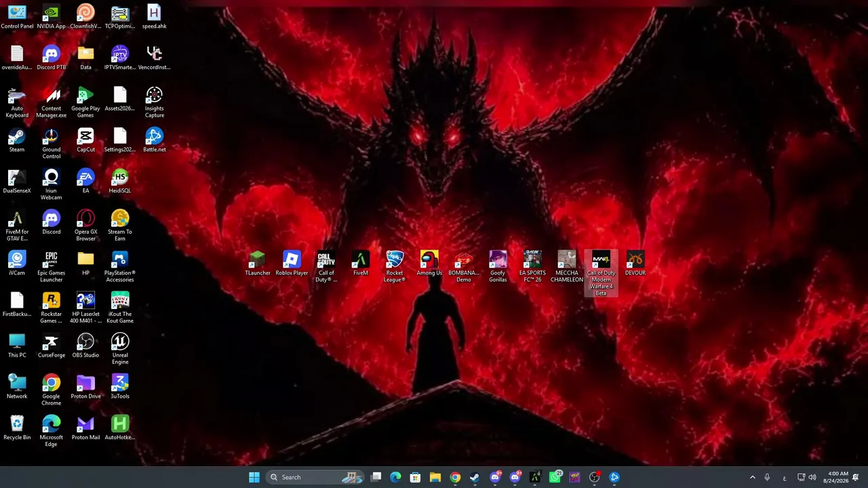Select the DEVOUR desktop icon

[x=635, y=264]
